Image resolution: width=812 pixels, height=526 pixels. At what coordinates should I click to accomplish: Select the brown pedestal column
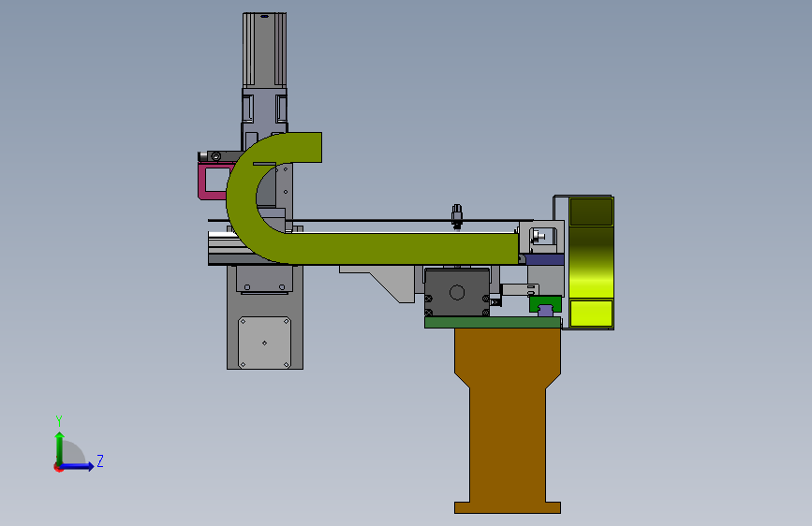pyautogui.click(x=508, y=419)
